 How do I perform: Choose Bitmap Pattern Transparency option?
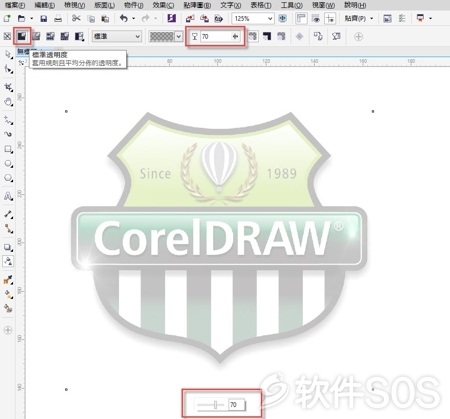(65, 36)
